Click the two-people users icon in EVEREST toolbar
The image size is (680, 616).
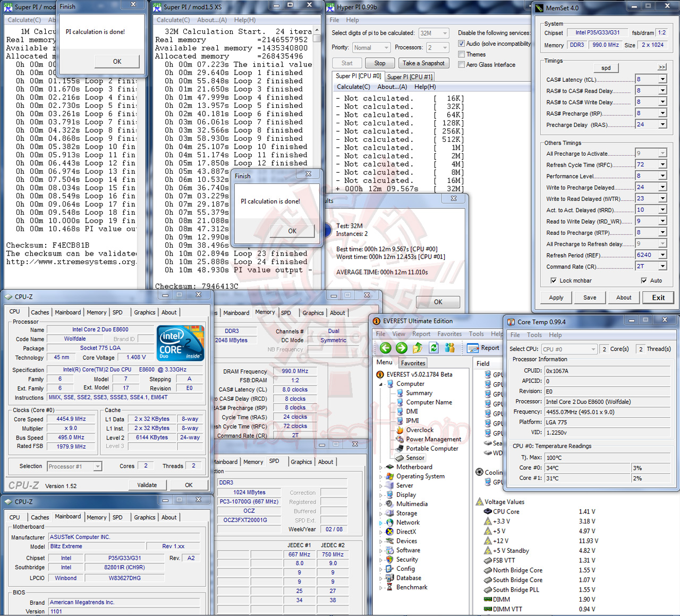[x=450, y=348]
